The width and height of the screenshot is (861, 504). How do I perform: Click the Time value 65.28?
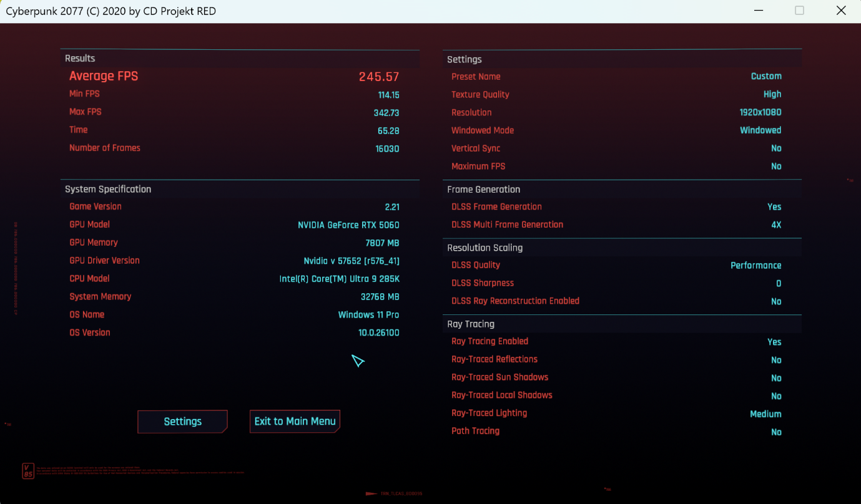(388, 131)
